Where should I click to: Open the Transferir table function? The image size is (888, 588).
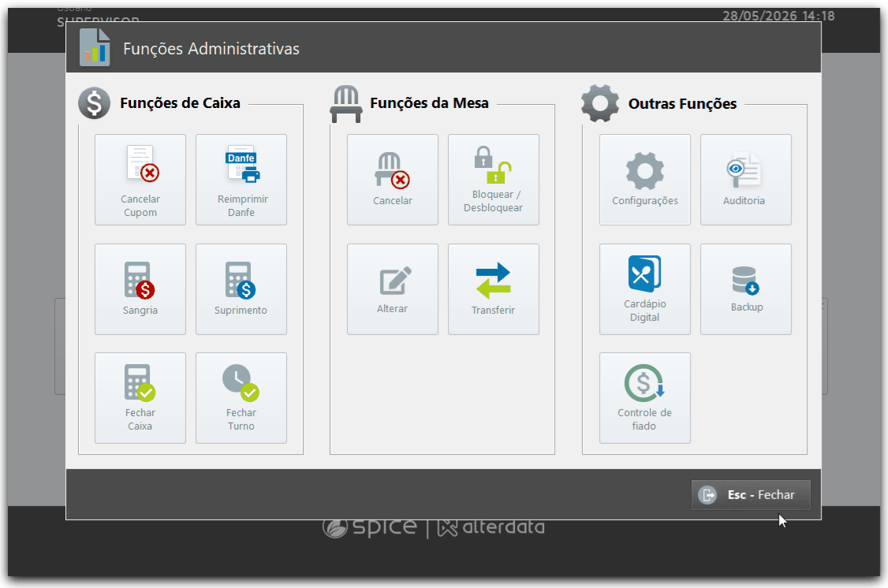493,289
